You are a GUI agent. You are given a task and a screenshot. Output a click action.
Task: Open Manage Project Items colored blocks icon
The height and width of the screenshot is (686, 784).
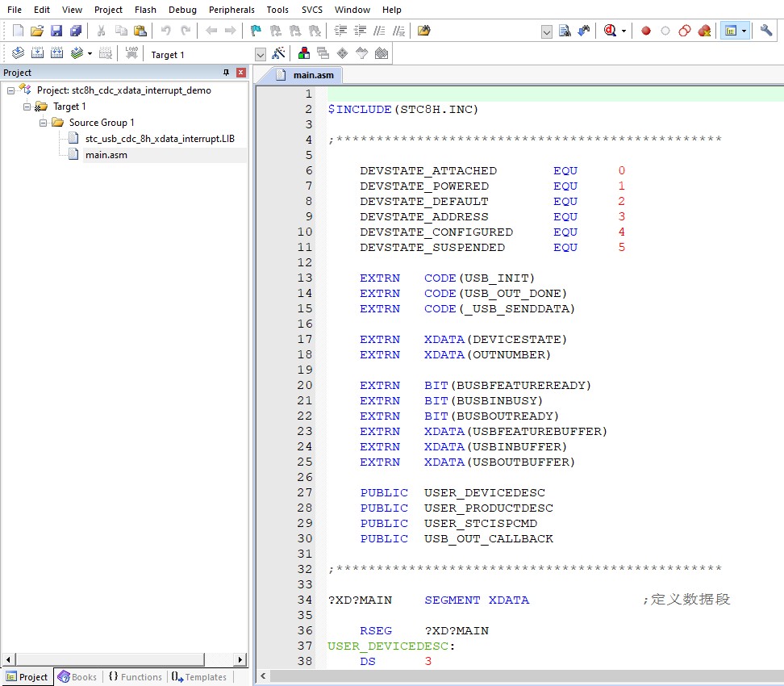click(303, 53)
